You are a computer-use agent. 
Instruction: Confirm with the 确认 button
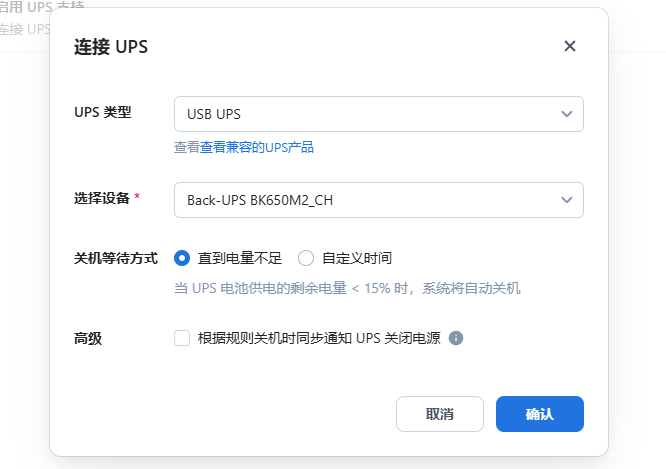tap(539, 414)
